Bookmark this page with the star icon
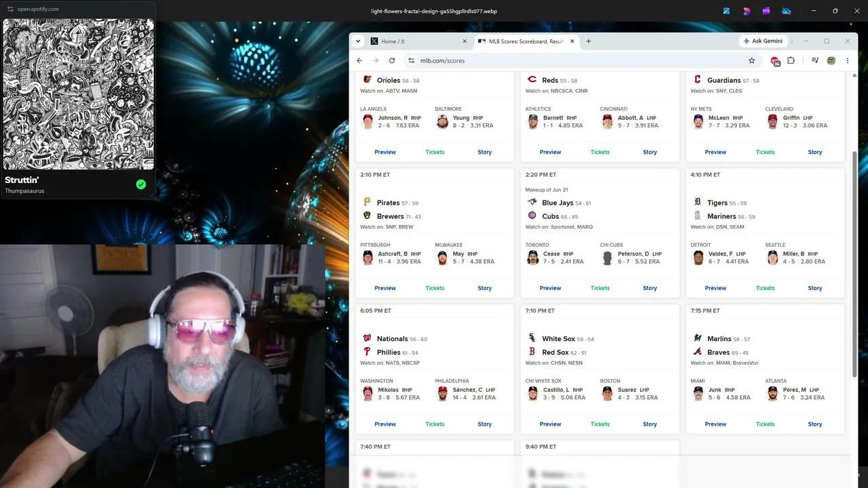868x488 pixels. coord(751,60)
